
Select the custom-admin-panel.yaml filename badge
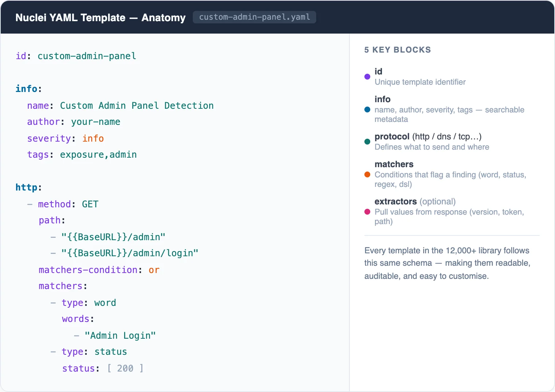click(254, 17)
